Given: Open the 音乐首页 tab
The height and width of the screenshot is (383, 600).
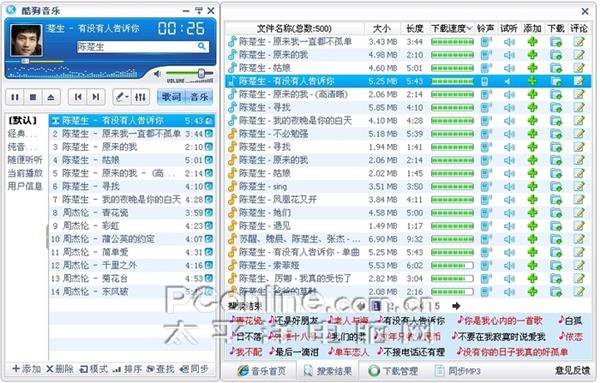Looking at the screenshot, I should (x=261, y=370).
